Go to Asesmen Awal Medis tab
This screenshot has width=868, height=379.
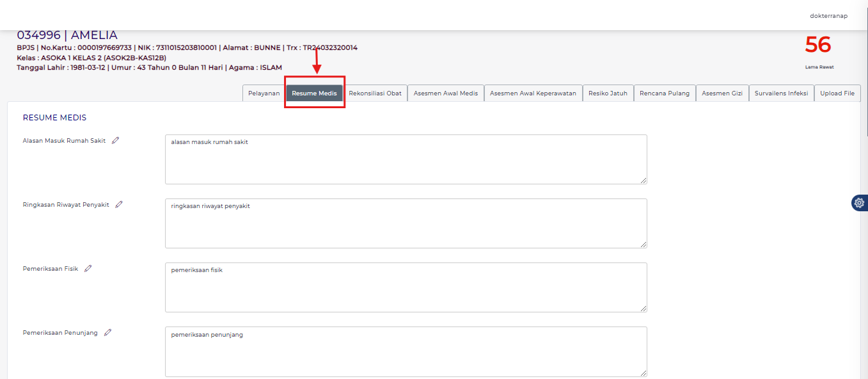point(445,93)
